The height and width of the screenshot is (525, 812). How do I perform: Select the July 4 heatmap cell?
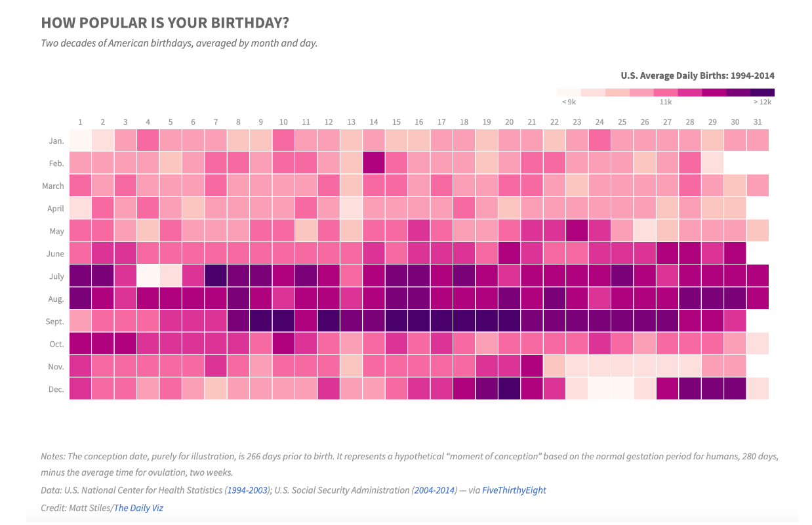point(148,276)
